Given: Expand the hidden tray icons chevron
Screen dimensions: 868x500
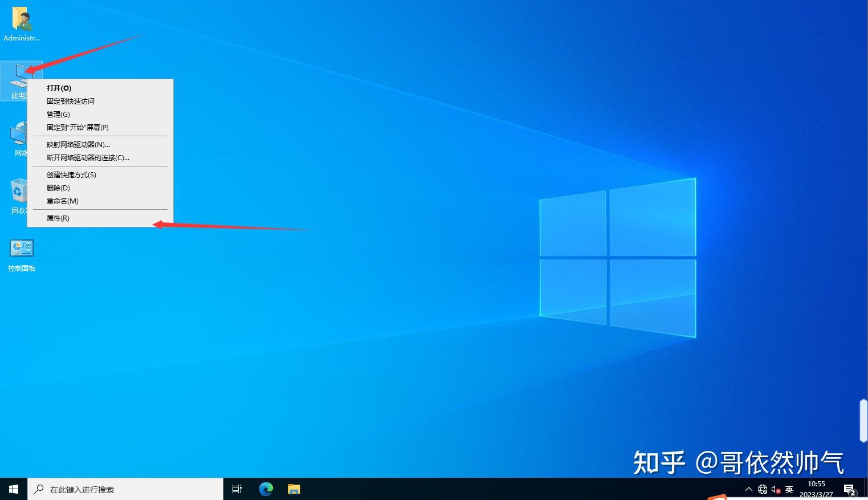Looking at the screenshot, I should (x=749, y=489).
